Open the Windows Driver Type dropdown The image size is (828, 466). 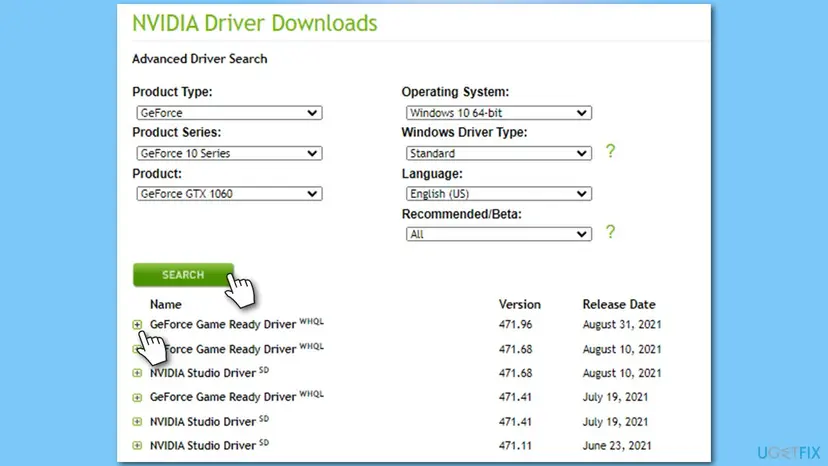point(498,153)
